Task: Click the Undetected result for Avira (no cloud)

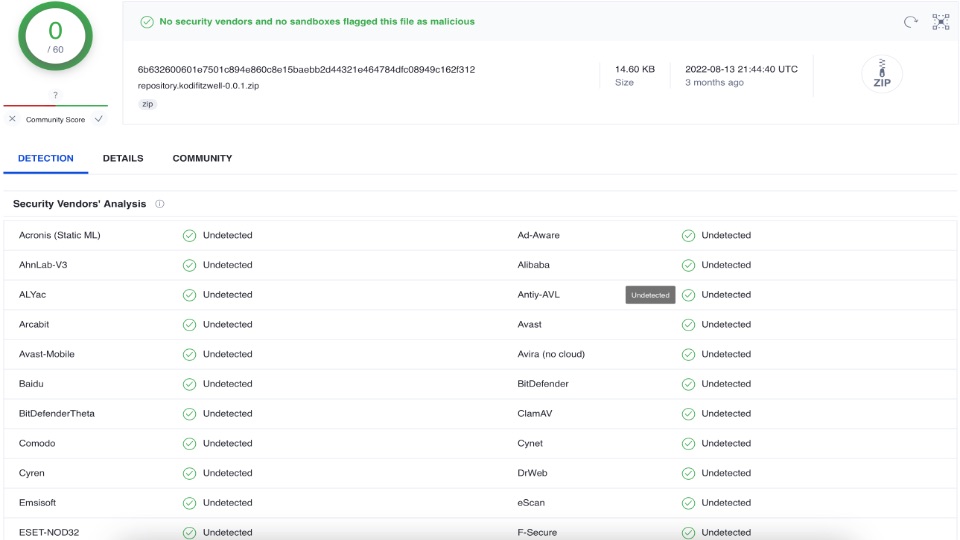Action: pyautogui.click(x=726, y=354)
